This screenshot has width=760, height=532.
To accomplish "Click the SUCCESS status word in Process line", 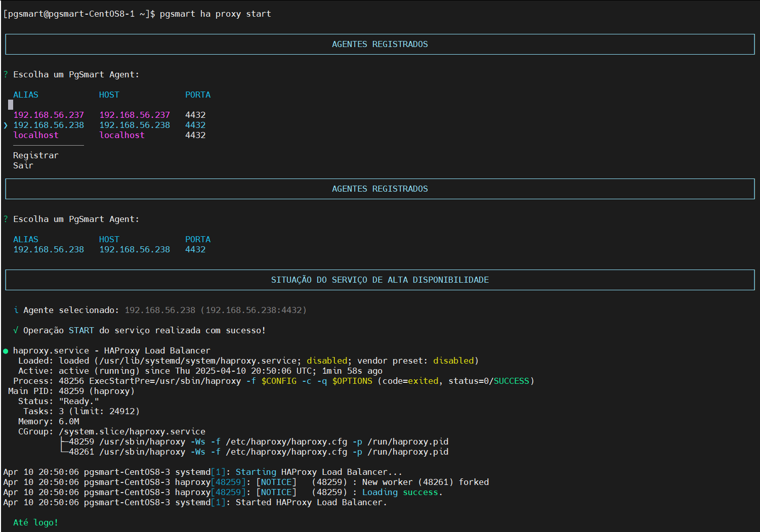I will coord(512,381).
